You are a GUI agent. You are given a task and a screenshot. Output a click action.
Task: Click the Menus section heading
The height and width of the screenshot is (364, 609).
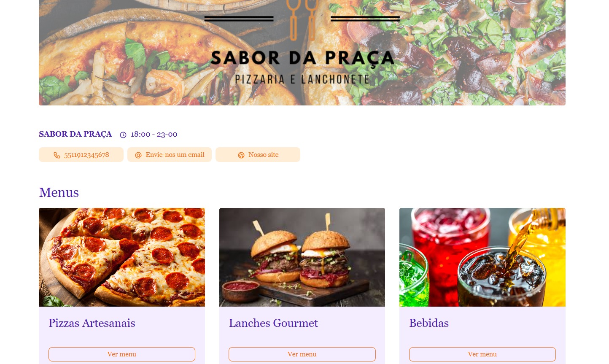tap(59, 192)
